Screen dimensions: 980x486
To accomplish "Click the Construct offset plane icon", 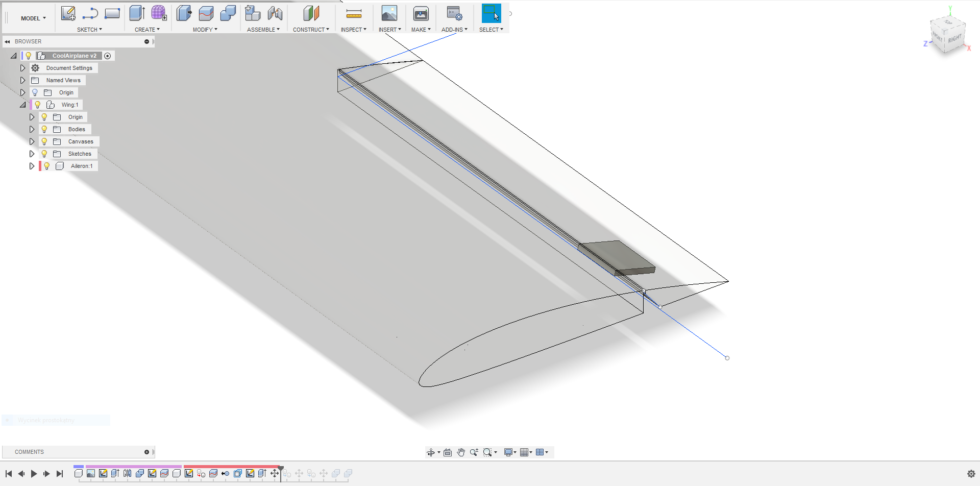I will click(x=311, y=13).
